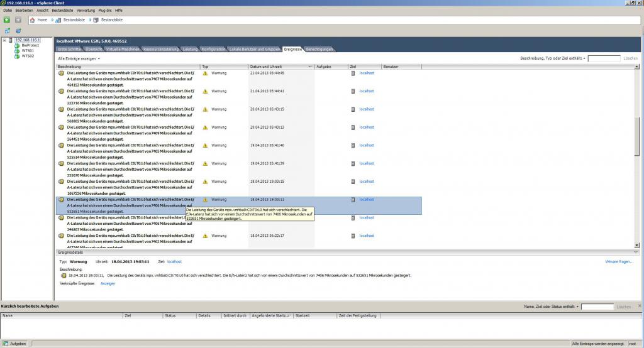
Task: Collapse the 192.168.116.1 tree node
Action: 4,40
